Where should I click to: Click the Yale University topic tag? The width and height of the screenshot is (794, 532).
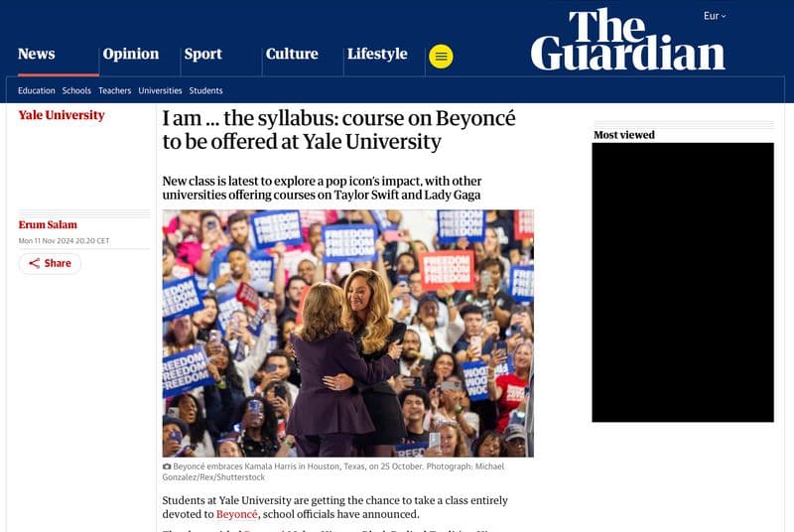pos(62,115)
